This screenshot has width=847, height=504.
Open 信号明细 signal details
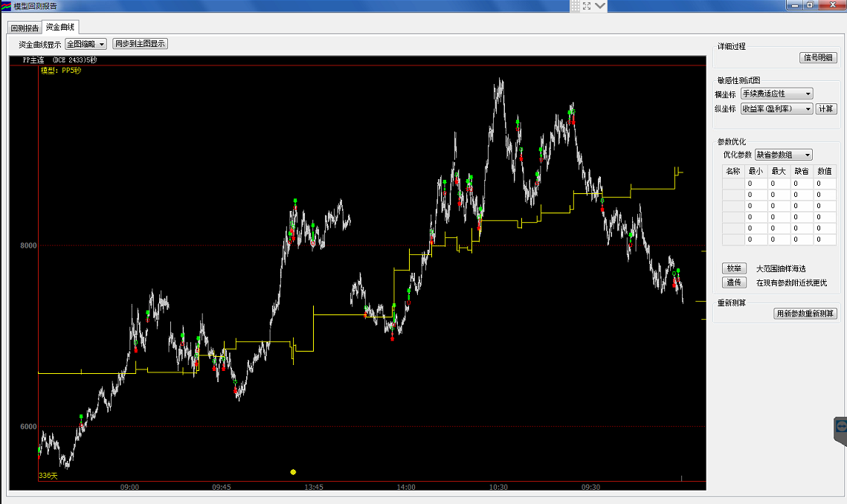pyautogui.click(x=818, y=58)
